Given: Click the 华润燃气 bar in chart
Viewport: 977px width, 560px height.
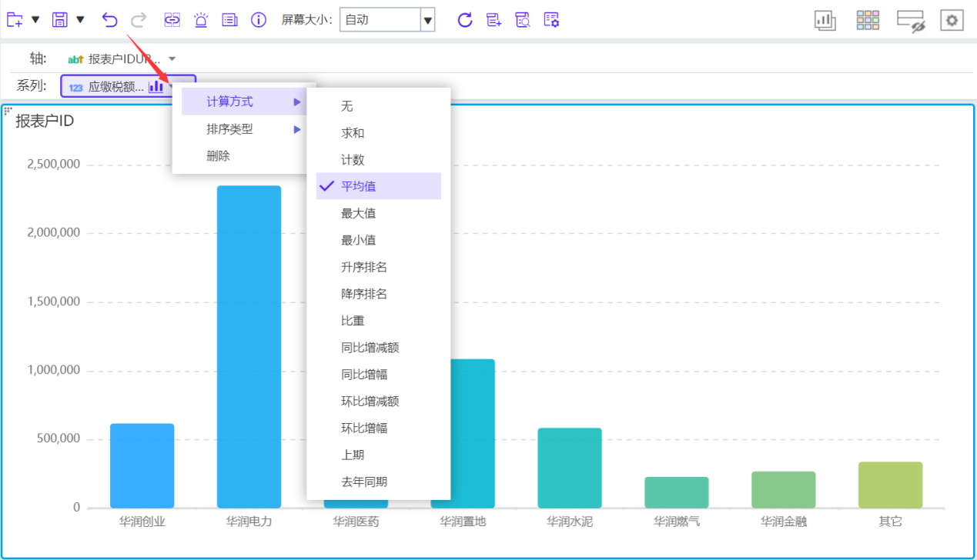Looking at the screenshot, I should [677, 492].
